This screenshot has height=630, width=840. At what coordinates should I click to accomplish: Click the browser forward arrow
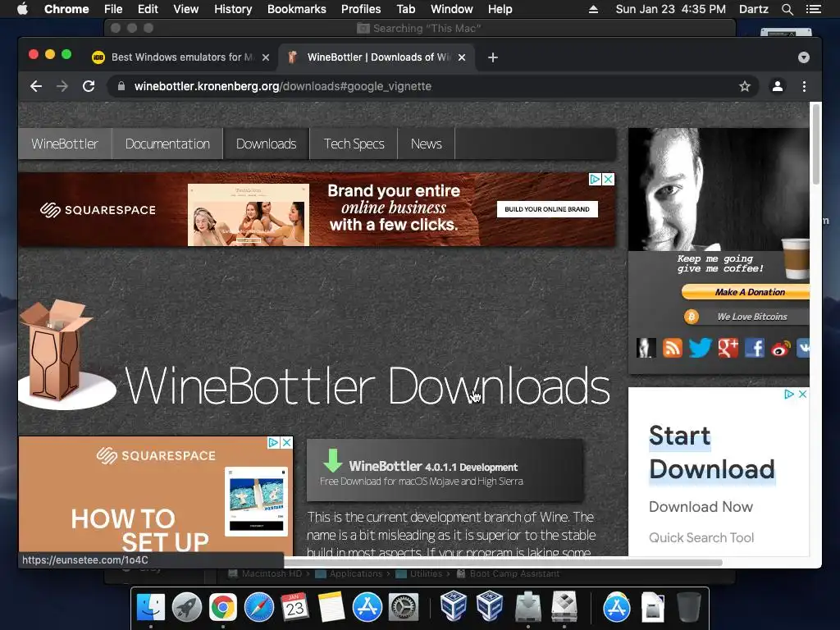(62, 86)
